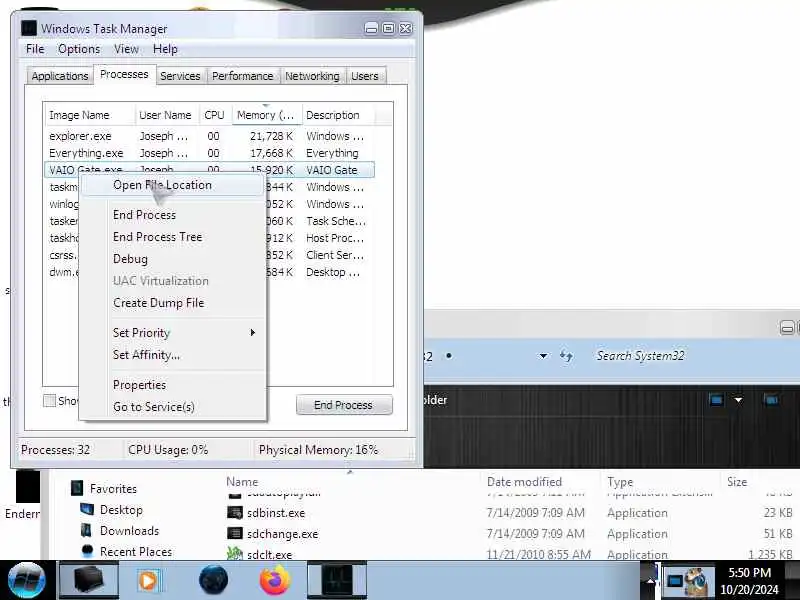Screen dimensions: 800x600
Task: Click the End Process button at bottom right
Action: pos(344,405)
